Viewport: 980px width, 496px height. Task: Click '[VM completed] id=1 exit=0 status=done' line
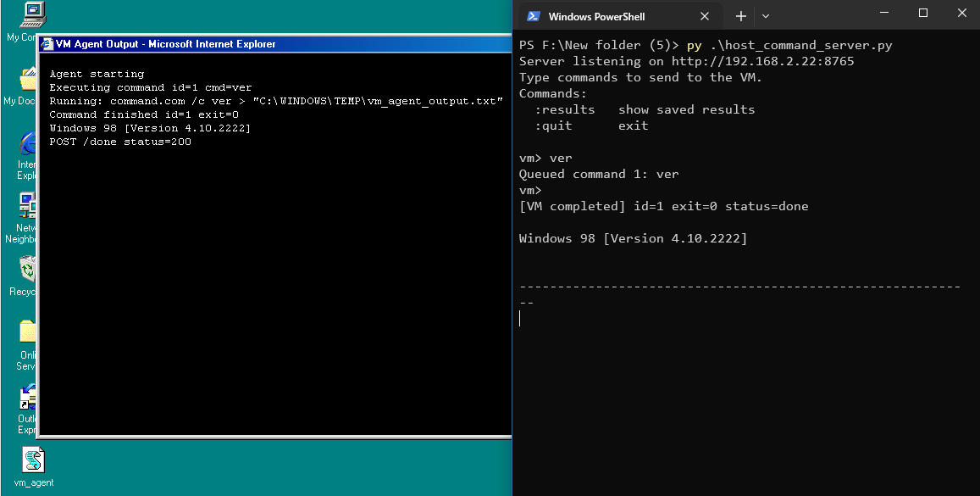pyautogui.click(x=664, y=206)
